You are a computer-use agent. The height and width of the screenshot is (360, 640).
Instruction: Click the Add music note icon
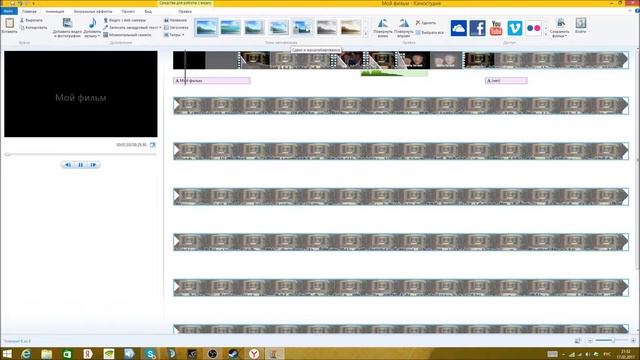click(x=93, y=23)
